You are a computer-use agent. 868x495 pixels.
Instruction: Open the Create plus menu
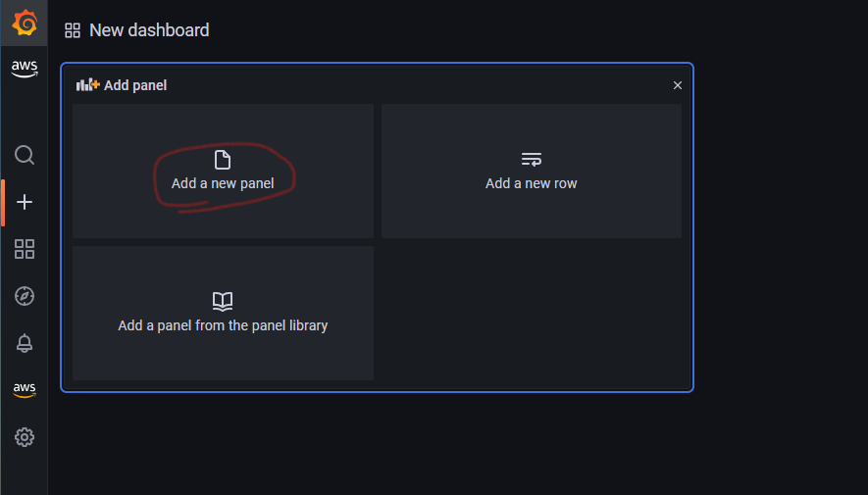pos(25,202)
